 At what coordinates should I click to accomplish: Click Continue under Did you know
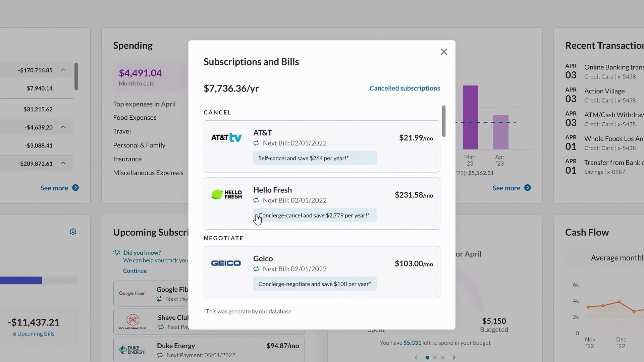pyautogui.click(x=135, y=270)
